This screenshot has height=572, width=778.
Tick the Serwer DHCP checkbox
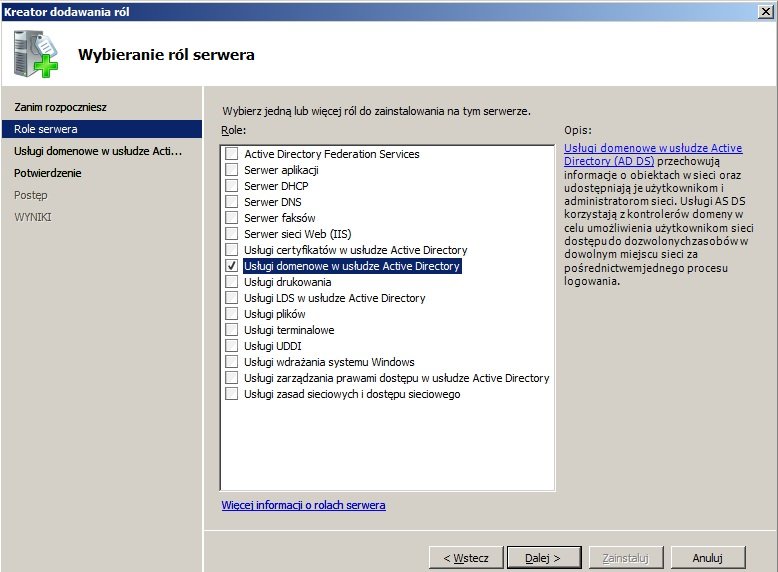(x=231, y=186)
